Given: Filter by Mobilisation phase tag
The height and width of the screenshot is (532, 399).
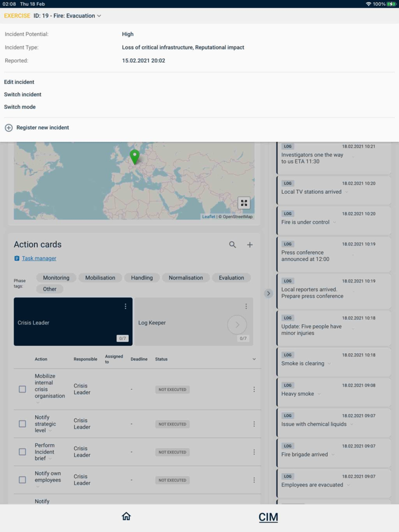Looking at the screenshot, I should tap(100, 277).
